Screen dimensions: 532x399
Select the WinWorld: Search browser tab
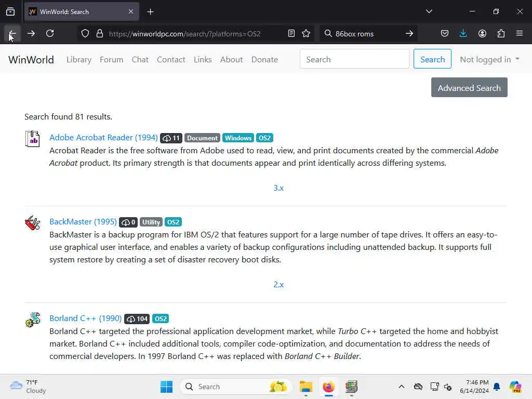click(82, 12)
